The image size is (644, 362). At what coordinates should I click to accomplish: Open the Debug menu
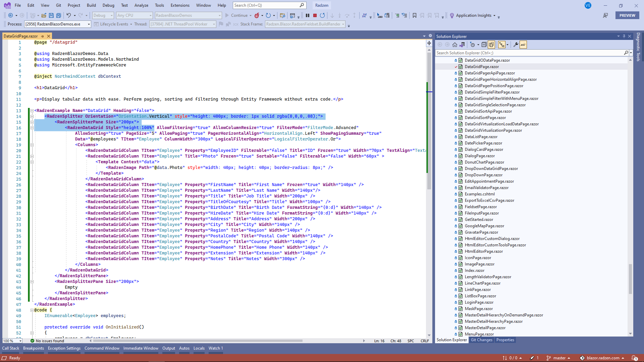pos(108,5)
